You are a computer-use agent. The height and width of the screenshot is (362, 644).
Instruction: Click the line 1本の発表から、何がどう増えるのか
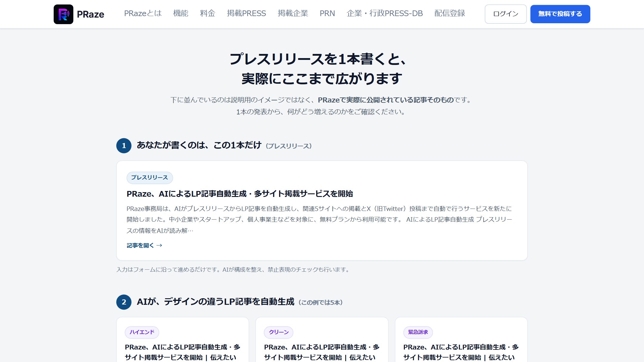(x=321, y=112)
